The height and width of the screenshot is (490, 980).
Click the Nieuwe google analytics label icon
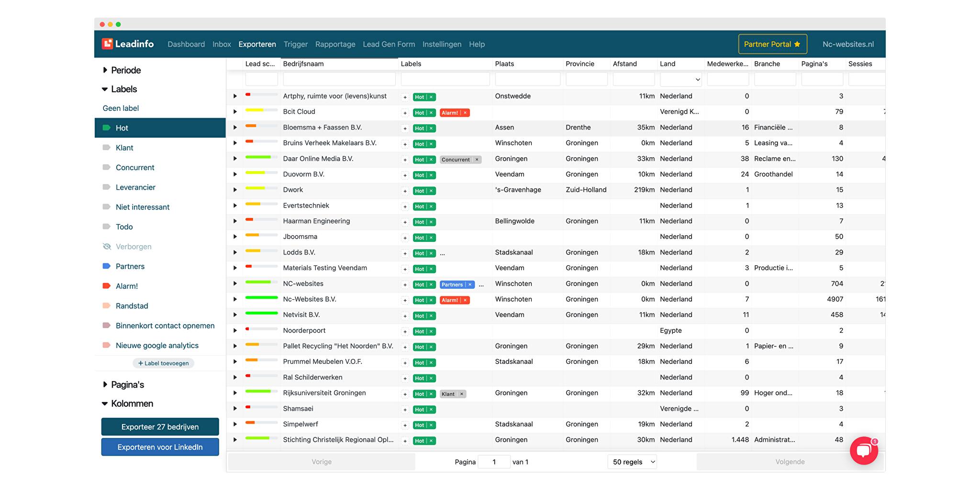107,345
